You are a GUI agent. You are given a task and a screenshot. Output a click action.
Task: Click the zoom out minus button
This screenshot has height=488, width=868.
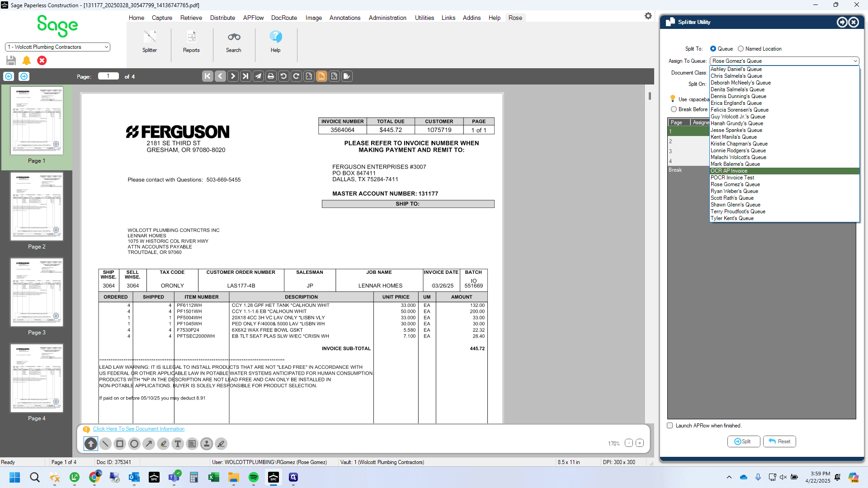pos(629,443)
